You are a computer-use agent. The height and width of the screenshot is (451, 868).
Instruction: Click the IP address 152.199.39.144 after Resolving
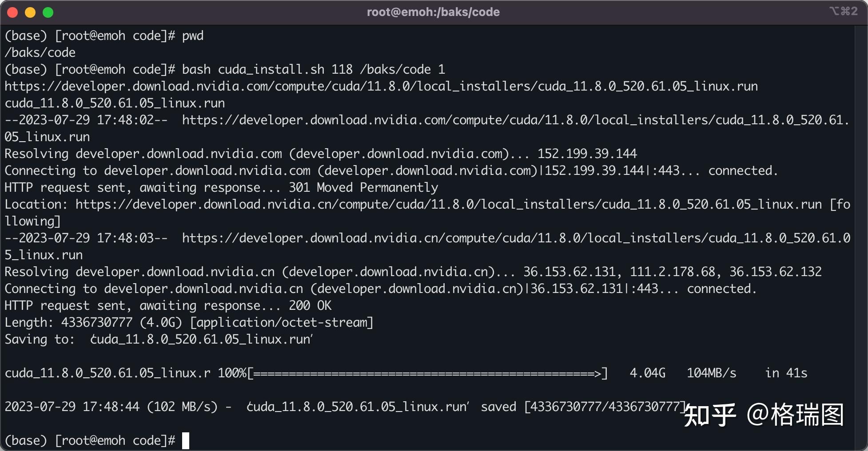pyautogui.click(x=587, y=154)
